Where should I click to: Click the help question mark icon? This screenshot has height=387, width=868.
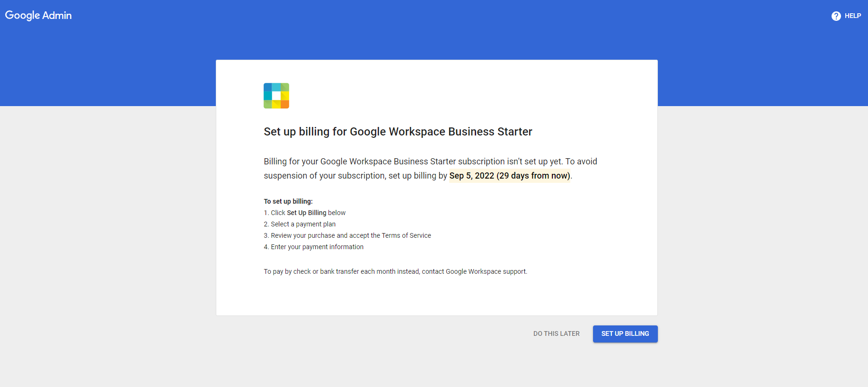pyautogui.click(x=836, y=16)
